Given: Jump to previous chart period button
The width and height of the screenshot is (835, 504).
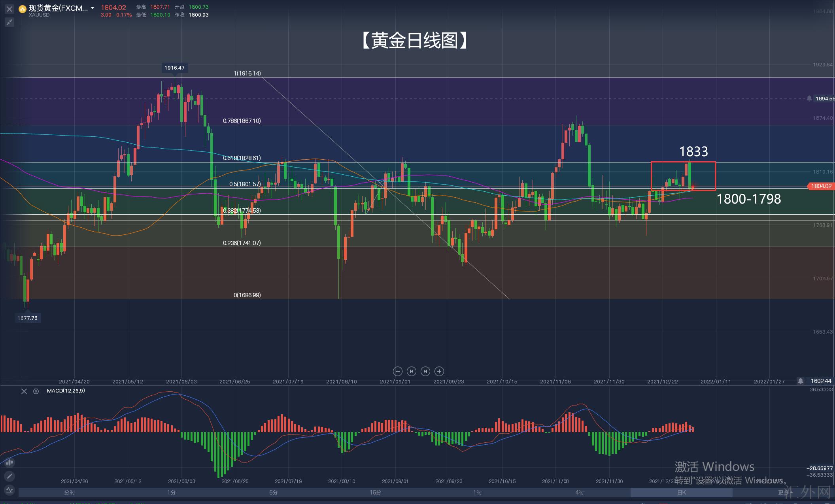Looking at the screenshot, I should point(412,371).
